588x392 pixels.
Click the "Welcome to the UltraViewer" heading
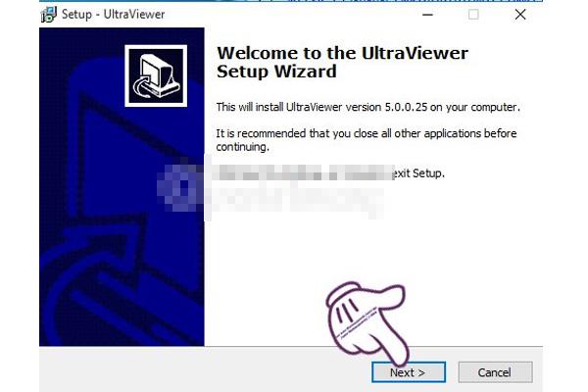(342, 53)
